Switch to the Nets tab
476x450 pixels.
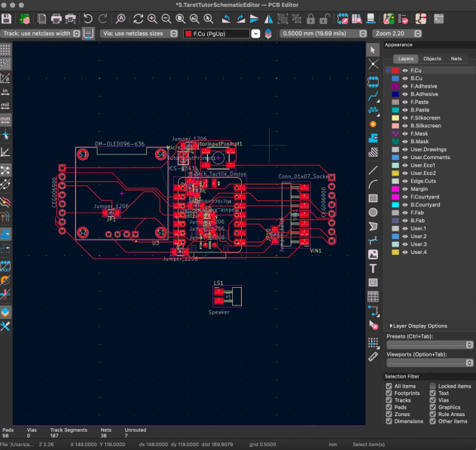tap(456, 58)
